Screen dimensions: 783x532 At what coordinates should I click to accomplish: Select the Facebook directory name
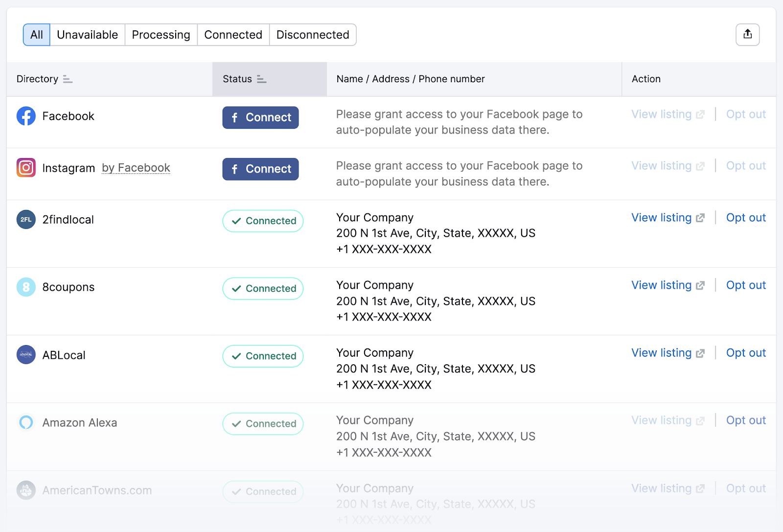coord(68,116)
